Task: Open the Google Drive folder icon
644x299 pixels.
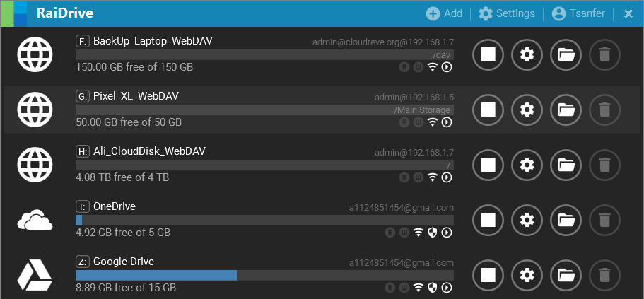Action: [x=566, y=275]
